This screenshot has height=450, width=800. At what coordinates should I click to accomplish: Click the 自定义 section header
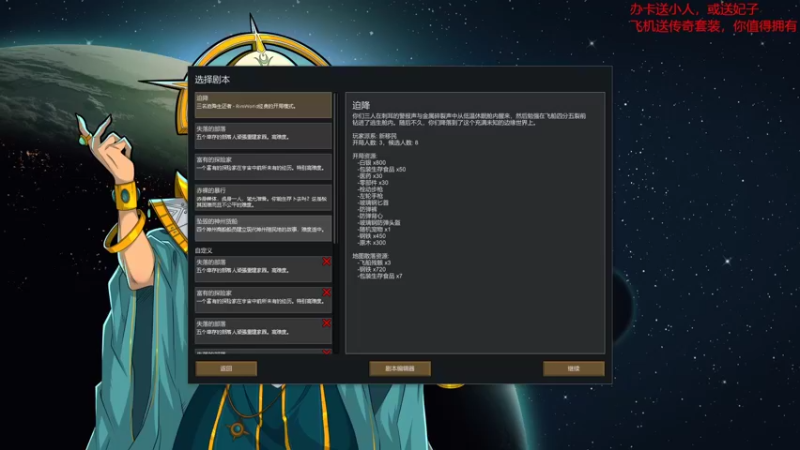[204, 251]
